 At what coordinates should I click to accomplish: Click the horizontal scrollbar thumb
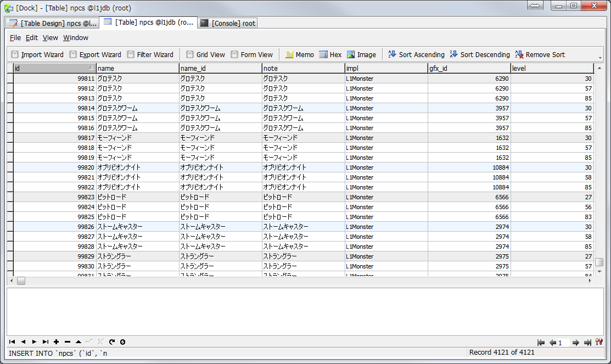coord(21,281)
